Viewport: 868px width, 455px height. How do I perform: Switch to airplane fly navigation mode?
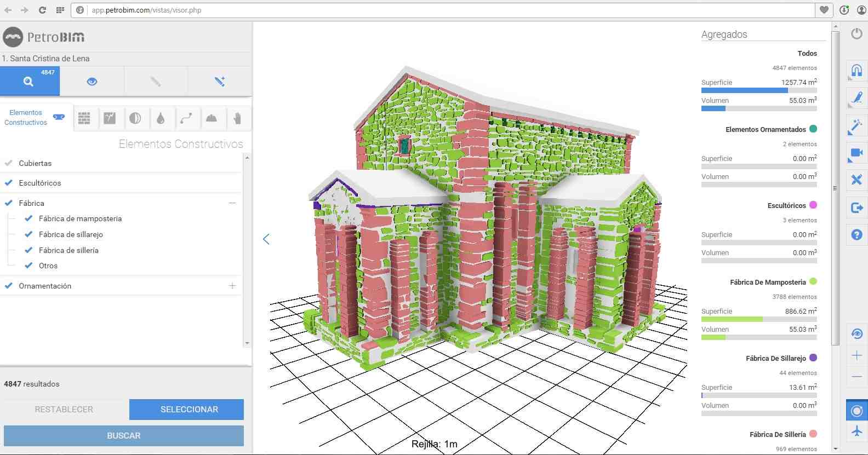856,431
